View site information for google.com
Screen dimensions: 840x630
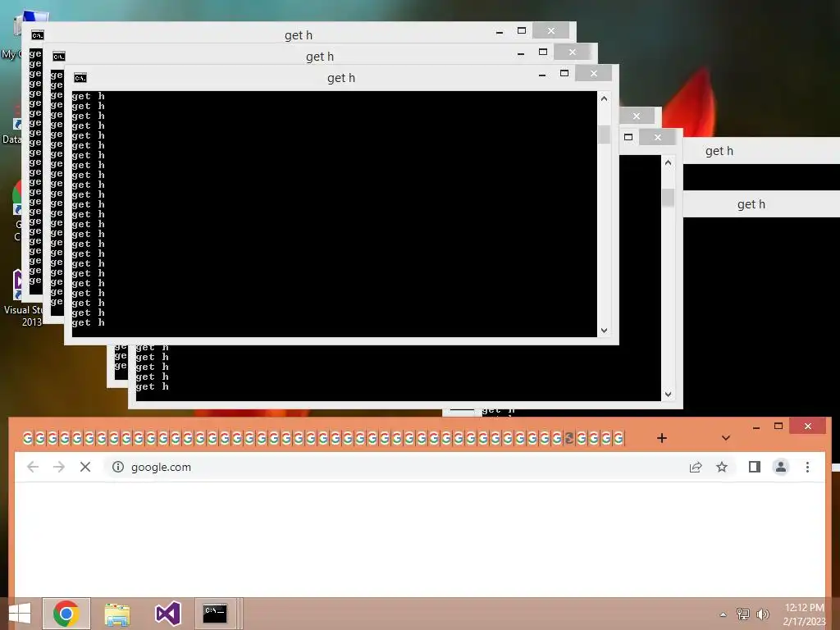118,467
